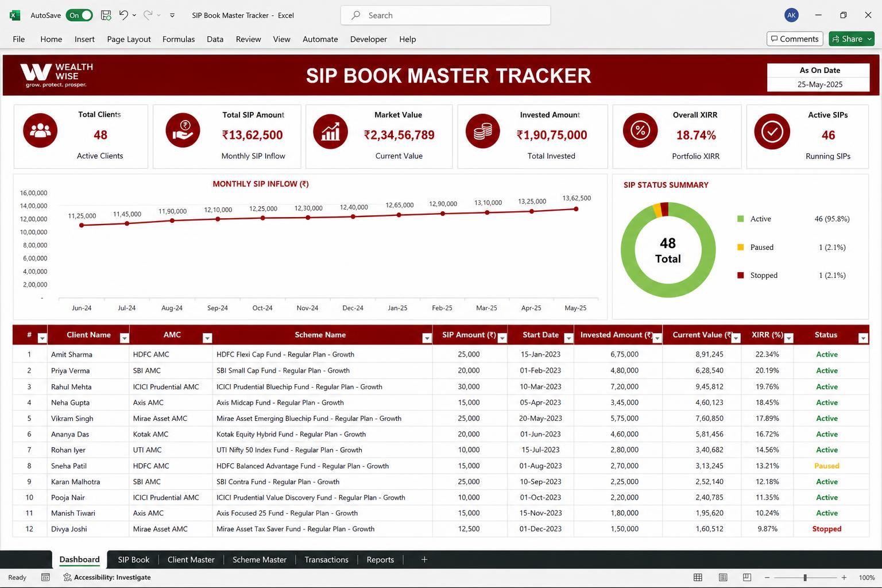Open the Status column filter dropdown
This screenshot has height=588, width=882.
tap(863, 338)
